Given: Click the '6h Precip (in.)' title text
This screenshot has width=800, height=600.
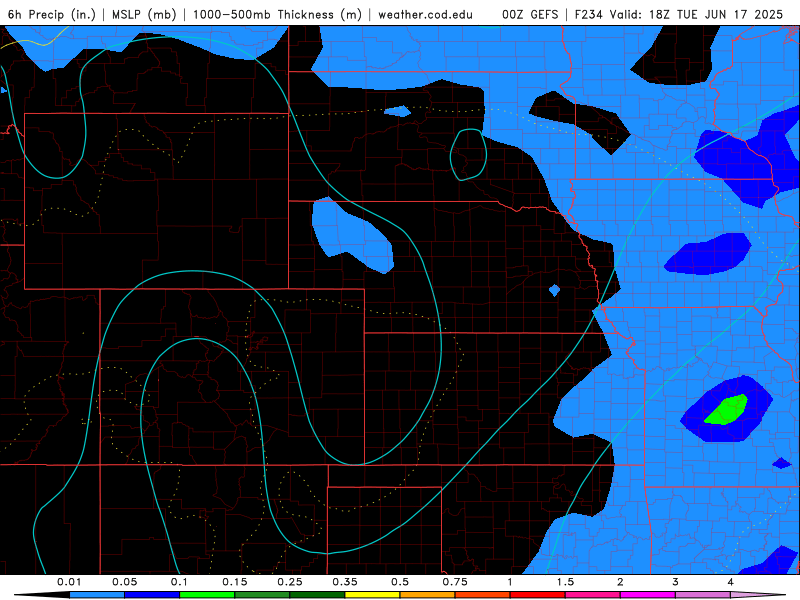Looking at the screenshot, I should pyautogui.click(x=52, y=14).
